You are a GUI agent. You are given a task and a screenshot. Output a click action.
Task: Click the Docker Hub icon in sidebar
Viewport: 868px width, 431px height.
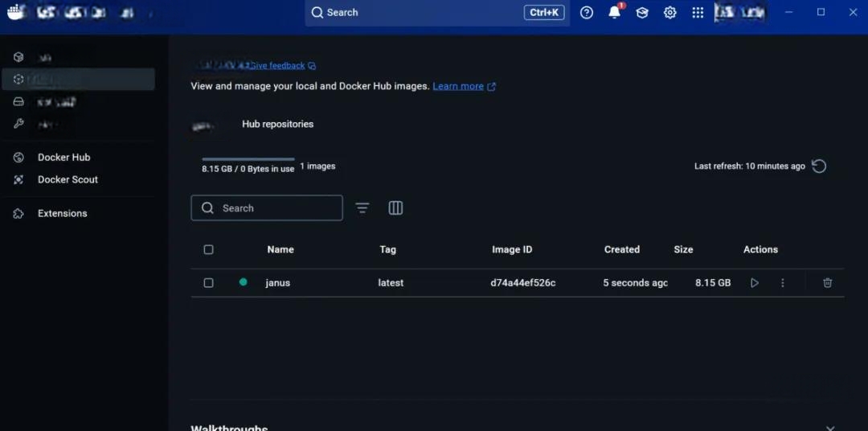click(x=18, y=158)
